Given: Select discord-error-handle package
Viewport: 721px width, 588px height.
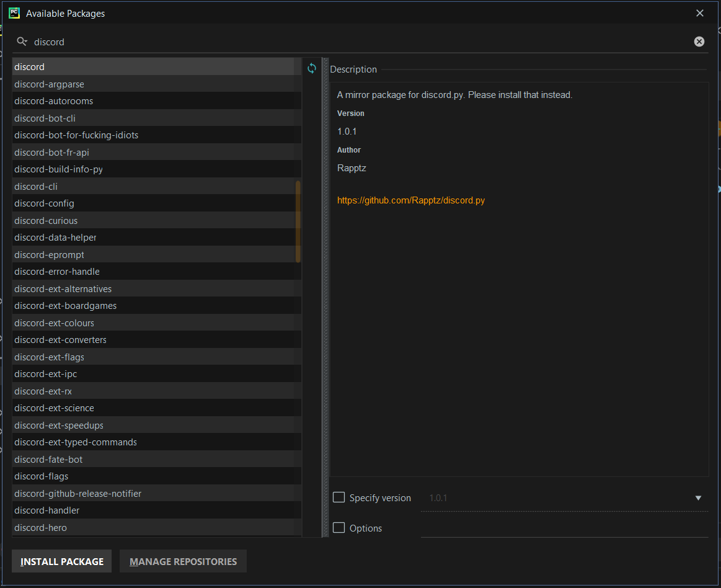Looking at the screenshot, I should point(156,272).
